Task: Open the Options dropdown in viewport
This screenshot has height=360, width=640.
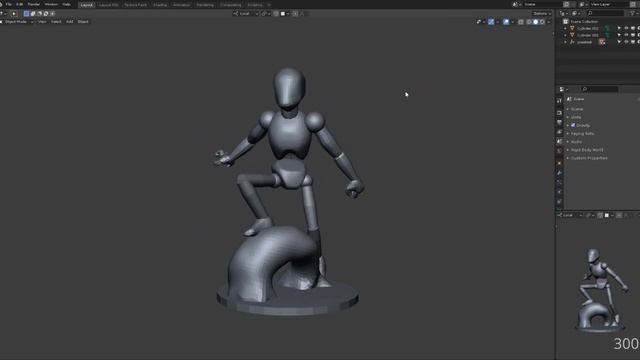Action: click(542, 13)
